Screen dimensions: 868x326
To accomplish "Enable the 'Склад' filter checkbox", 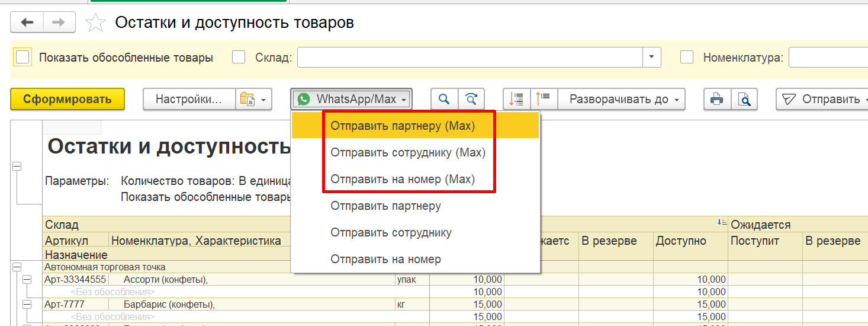I will 239,57.
